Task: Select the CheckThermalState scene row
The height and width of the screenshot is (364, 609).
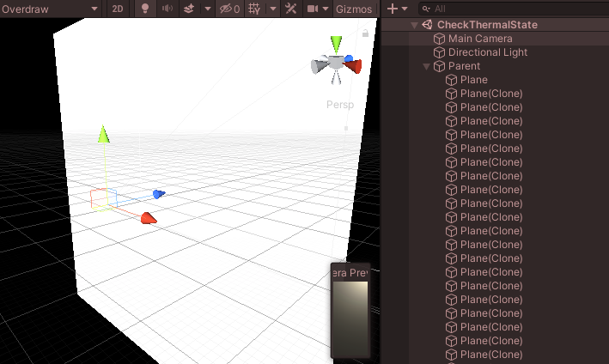Action: coord(496,25)
